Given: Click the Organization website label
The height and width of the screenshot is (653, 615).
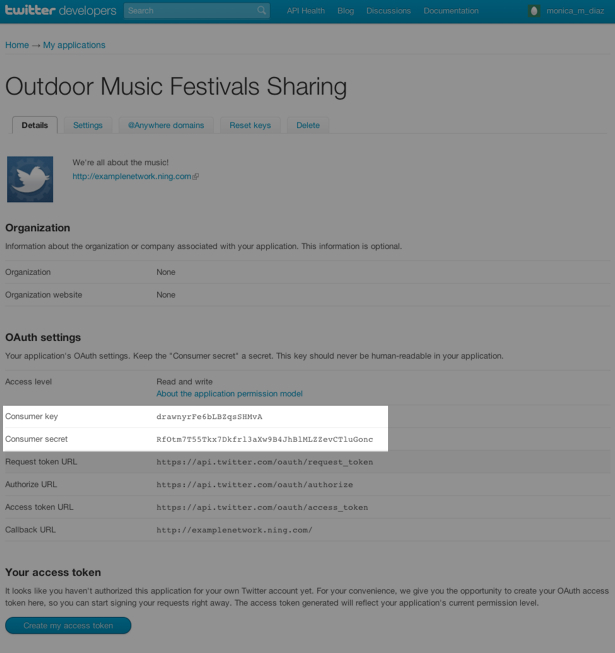Looking at the screenshot, I should tap(44, 295).
